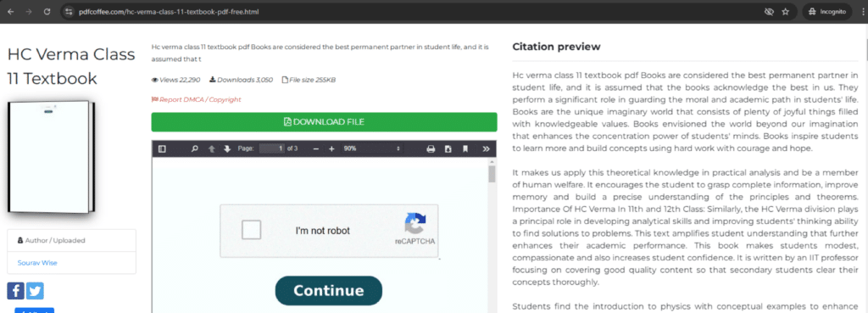Open Report DMCA / Copyright link

click(196, 100)
